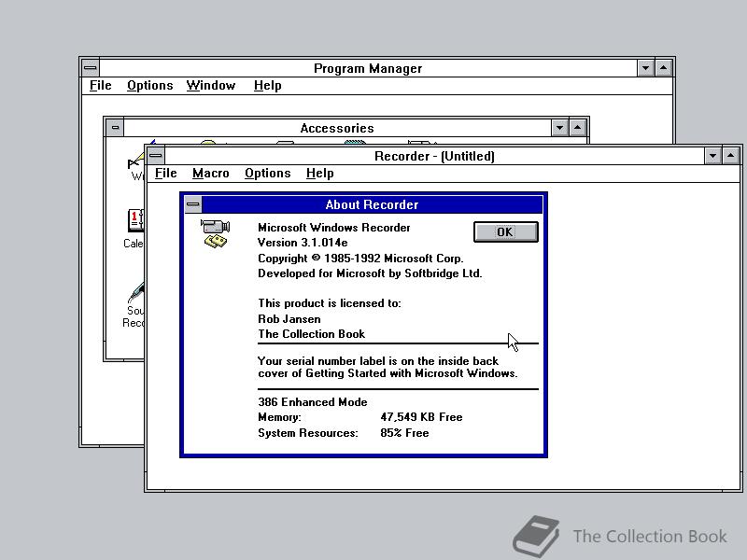Click the 'Rob Jansen' licensee name
The height and width of the screenshot is (560, 747).
click(x=289, y=319)
